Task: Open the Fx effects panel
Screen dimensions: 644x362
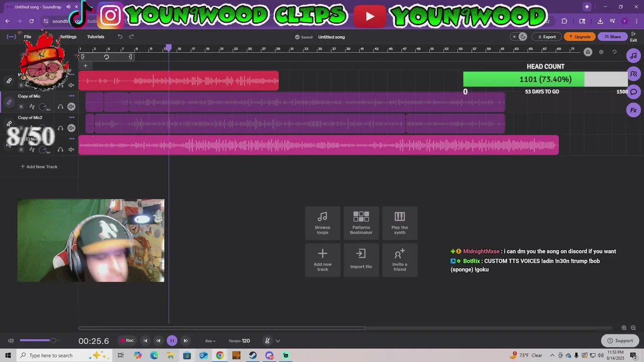Action: 633,110
